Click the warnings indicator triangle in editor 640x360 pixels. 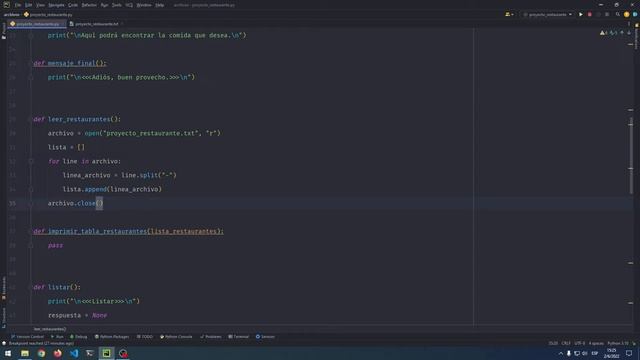602,33
